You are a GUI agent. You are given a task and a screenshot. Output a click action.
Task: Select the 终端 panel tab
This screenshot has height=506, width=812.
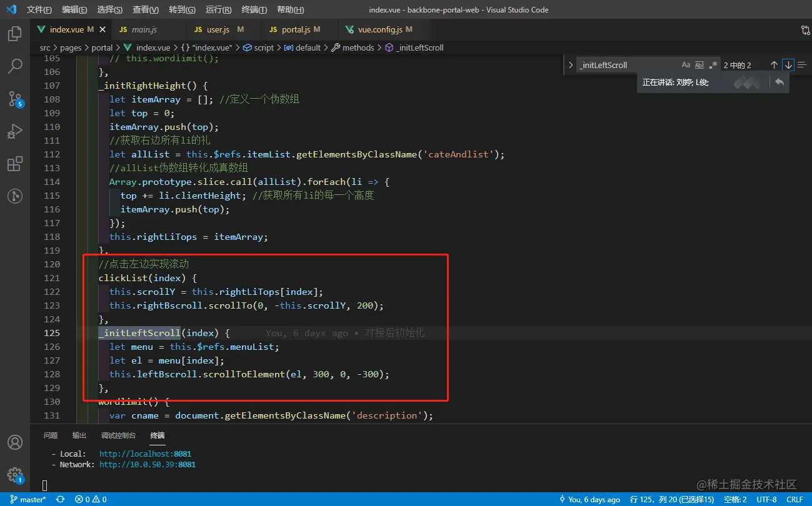[x=158, y=435]
